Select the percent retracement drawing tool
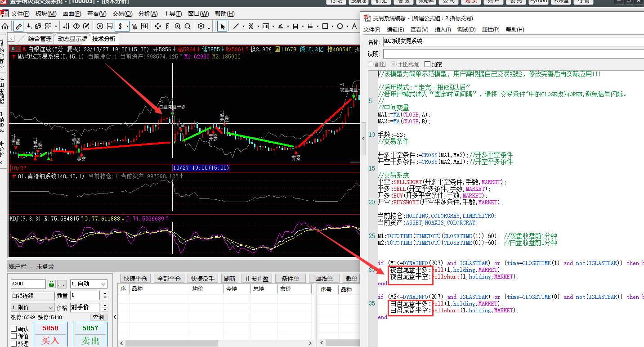This screenshot has height=347, width=644. pyautogui.click(x=251, y=26)
